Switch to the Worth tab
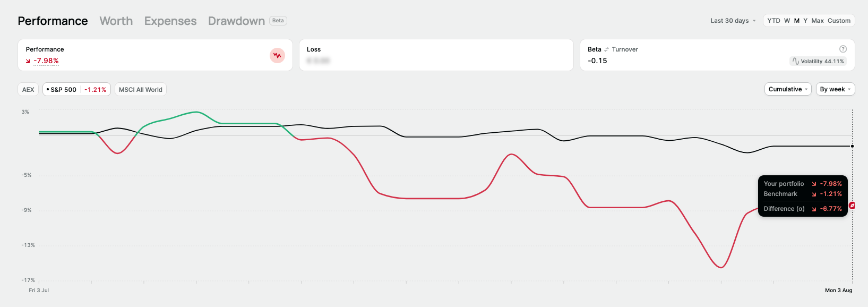This screenshot has width=868, height=307. (x=116, y=21)
